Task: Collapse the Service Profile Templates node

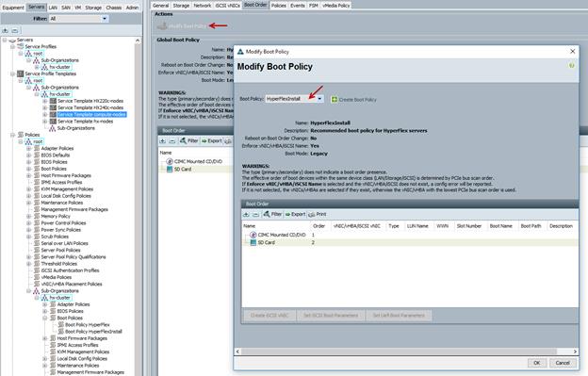Action: (13, 74)
